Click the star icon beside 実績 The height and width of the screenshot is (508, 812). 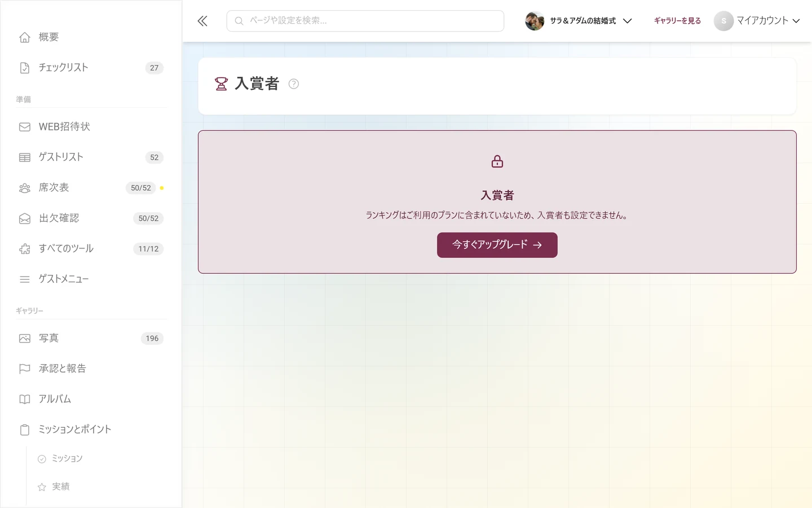coord(42,487)
